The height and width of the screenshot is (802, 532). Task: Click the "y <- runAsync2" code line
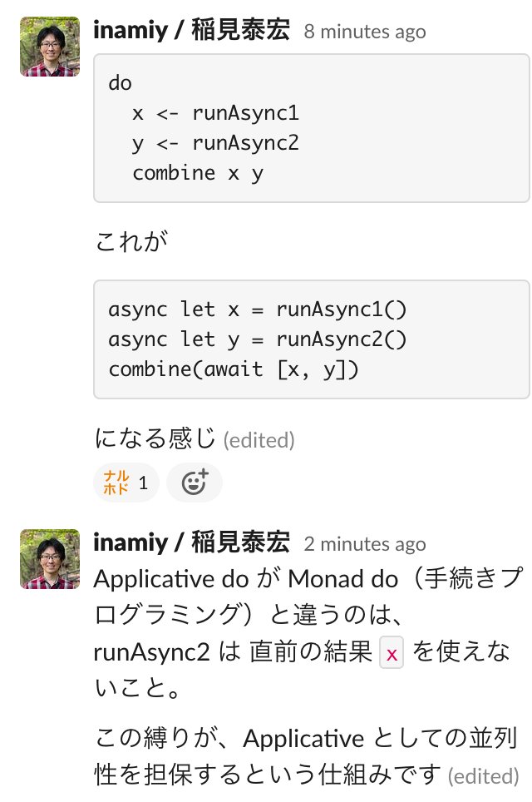215,142
